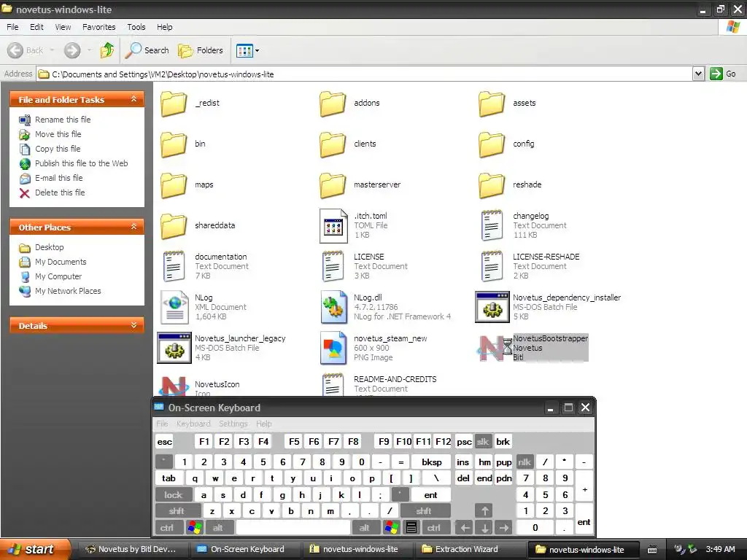747x560 pixels.
Task: Open the File menu in Explorer
Action: [12, 27]
